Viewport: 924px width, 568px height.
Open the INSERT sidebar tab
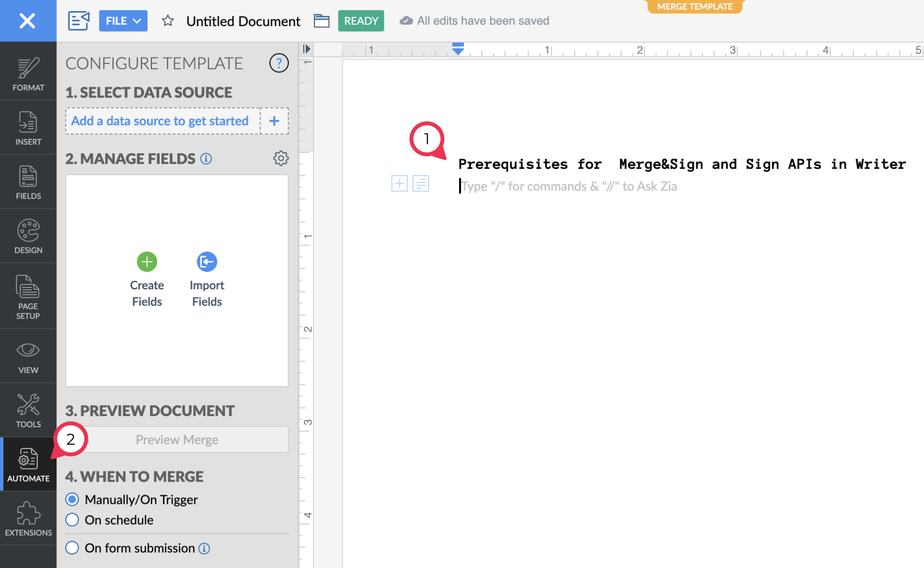pos(28,128)
